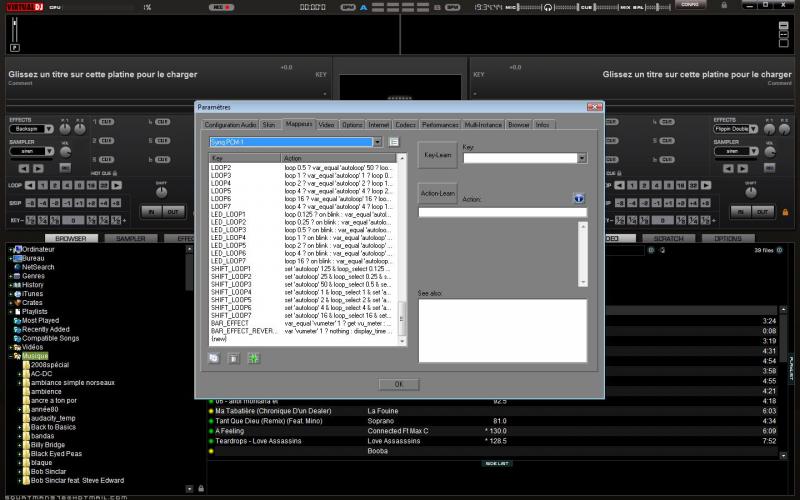Open the SAMPLER panel tab
This screenshot has width=800, height=500.
coord(131,238)
